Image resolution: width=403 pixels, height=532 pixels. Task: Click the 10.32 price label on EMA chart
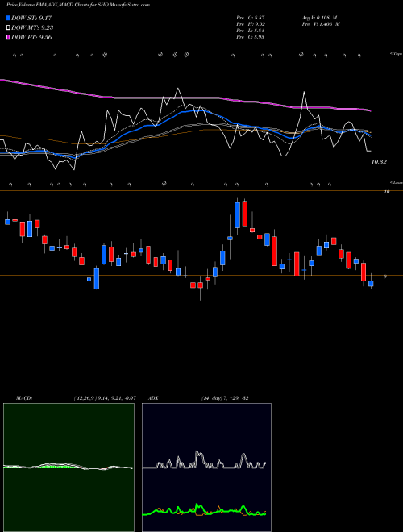tap(379, 162)
